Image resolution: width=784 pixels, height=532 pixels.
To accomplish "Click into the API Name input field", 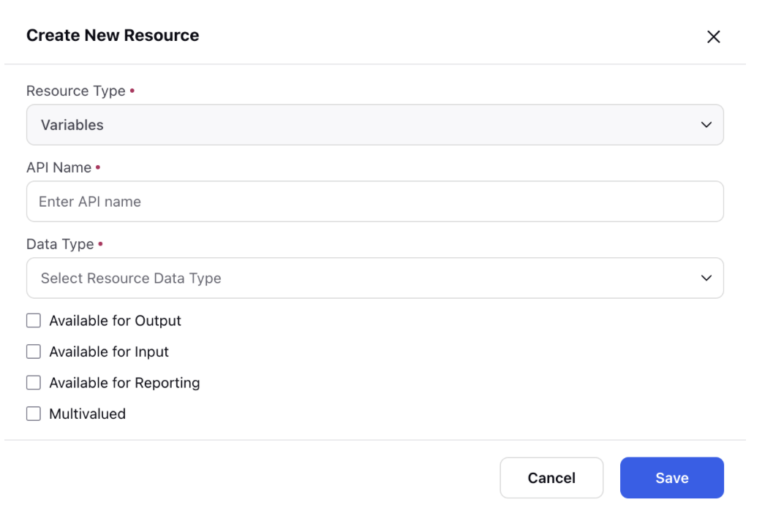I will (375, 201).
